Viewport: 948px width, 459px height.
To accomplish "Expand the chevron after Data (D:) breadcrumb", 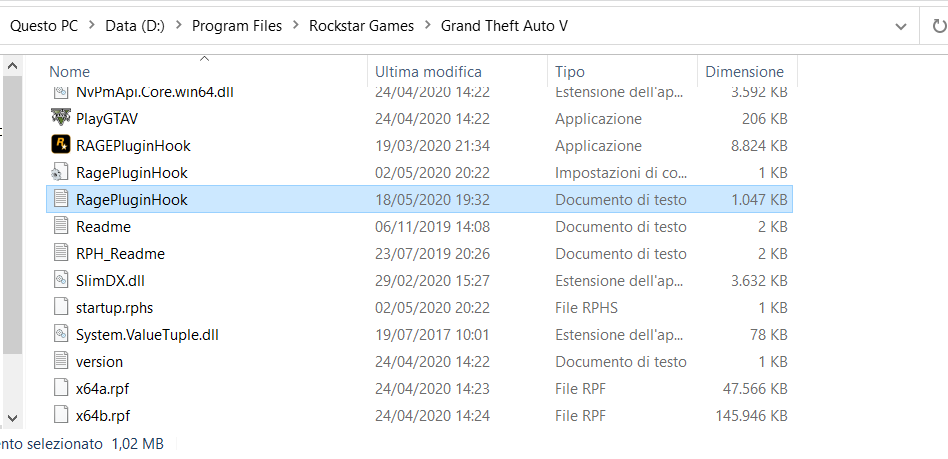I will tap(178, 26).
